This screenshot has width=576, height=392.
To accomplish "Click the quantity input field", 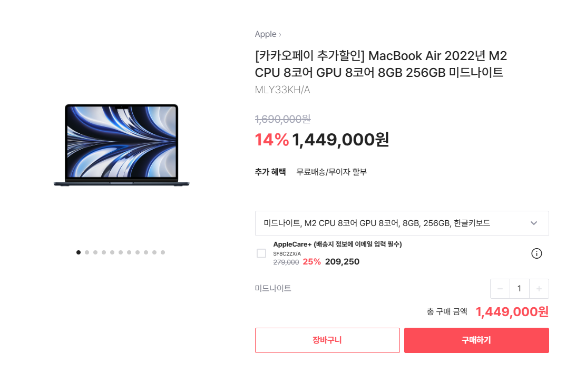I will point(520,289).
